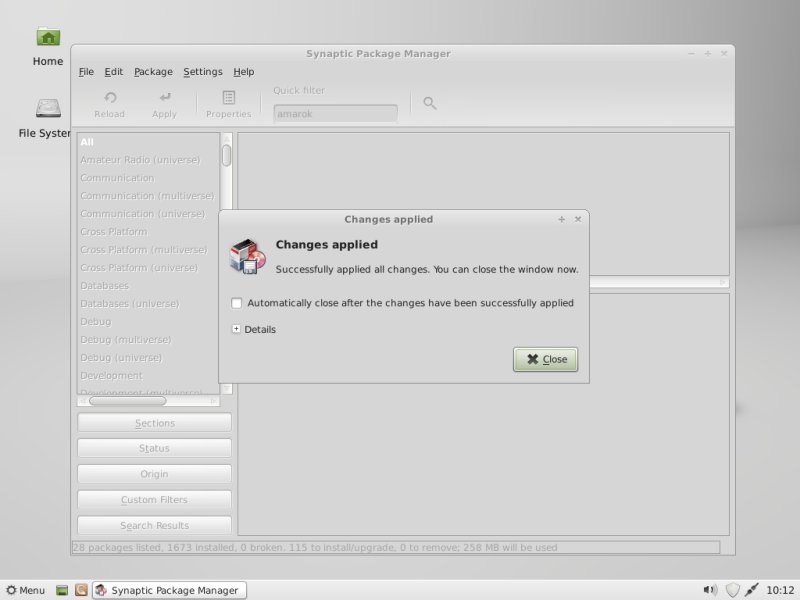Screen dimensions: 800x600
Task: Click the Search Results button
Action: point(155,526)
